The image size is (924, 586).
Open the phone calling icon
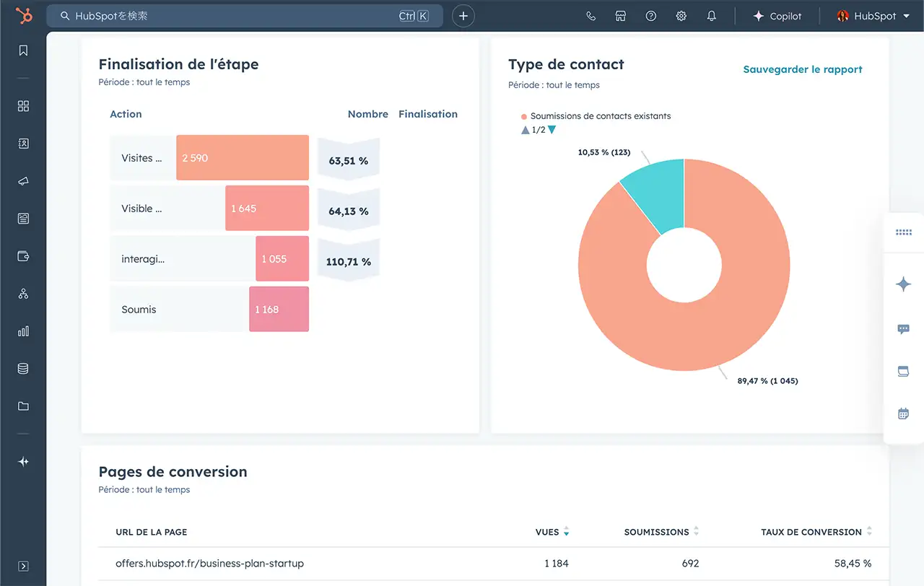591,16
